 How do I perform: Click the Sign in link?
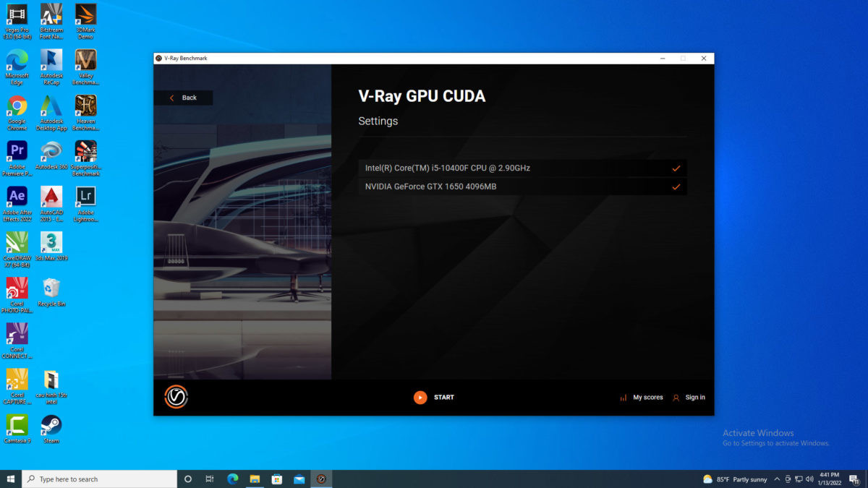click(x=695, y=398)
